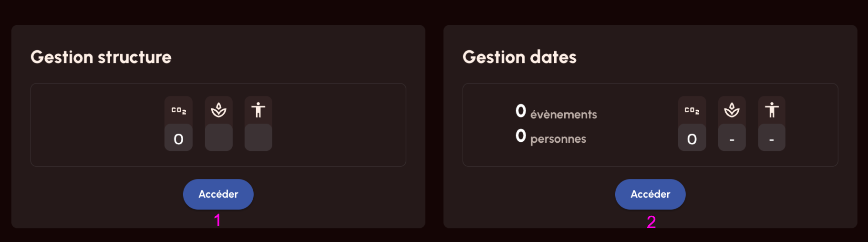Screen dimensions: 868x242
Task: Click person icon in Gestion dates card
Action: point(772,110)
